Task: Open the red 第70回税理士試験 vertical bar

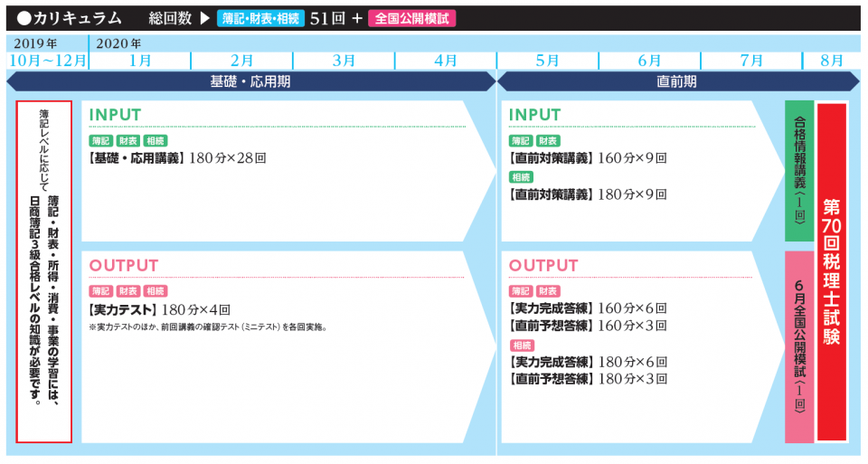Action: click(x=832, y=271)
